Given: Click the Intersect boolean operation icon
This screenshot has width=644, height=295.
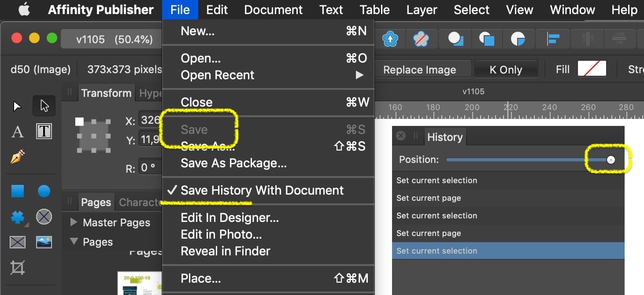Looking at the screenshot, I should pos(518,39).
